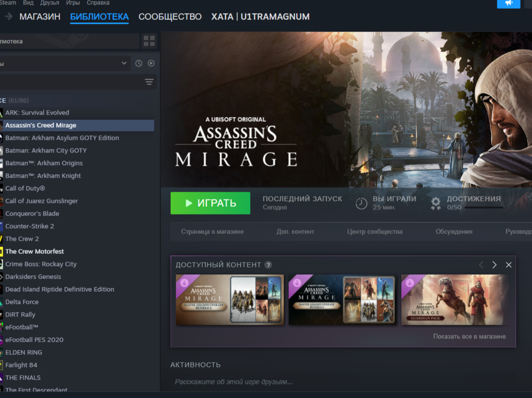Select The Crew 2 in library

coord(77,239)
